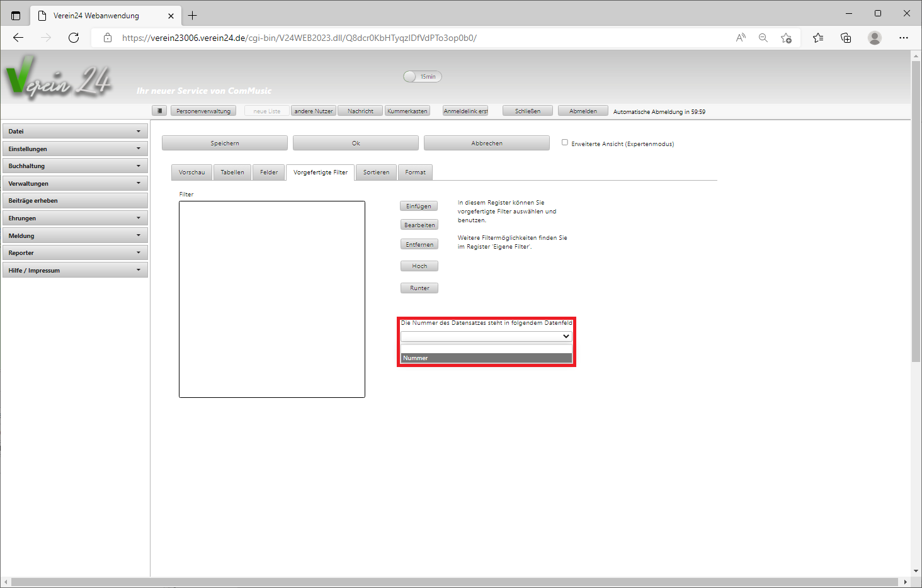
Task: Open the browser collections icon
Action: pyautogui.click(x=846, y=38)
